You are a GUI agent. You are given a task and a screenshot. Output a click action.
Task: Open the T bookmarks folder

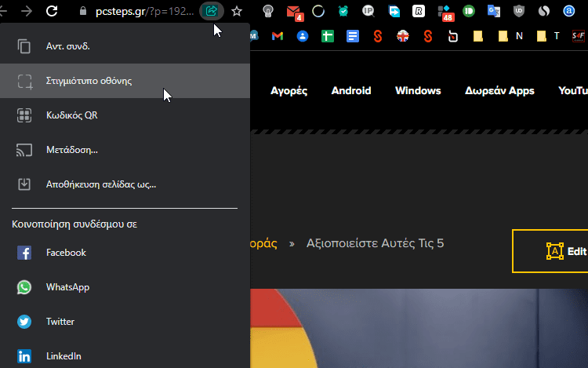pos(548,36)
